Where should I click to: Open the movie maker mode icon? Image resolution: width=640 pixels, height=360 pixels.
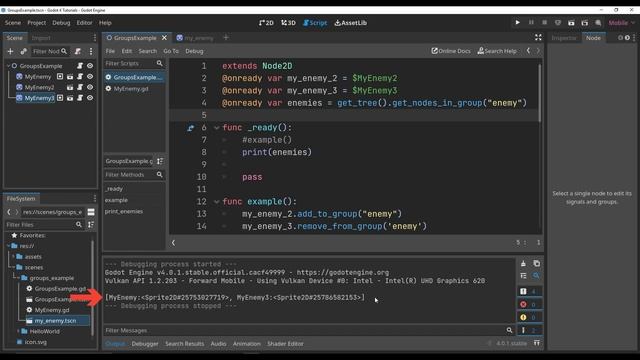click(x=598, y=22)
